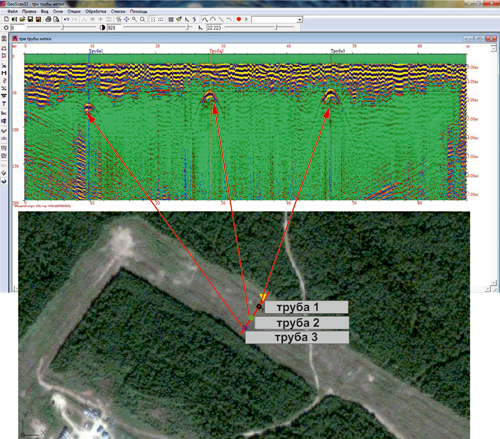This screenshot has height=439, width=500.
Task: Open the Помощь menu
Action: (x=138, y=11)
